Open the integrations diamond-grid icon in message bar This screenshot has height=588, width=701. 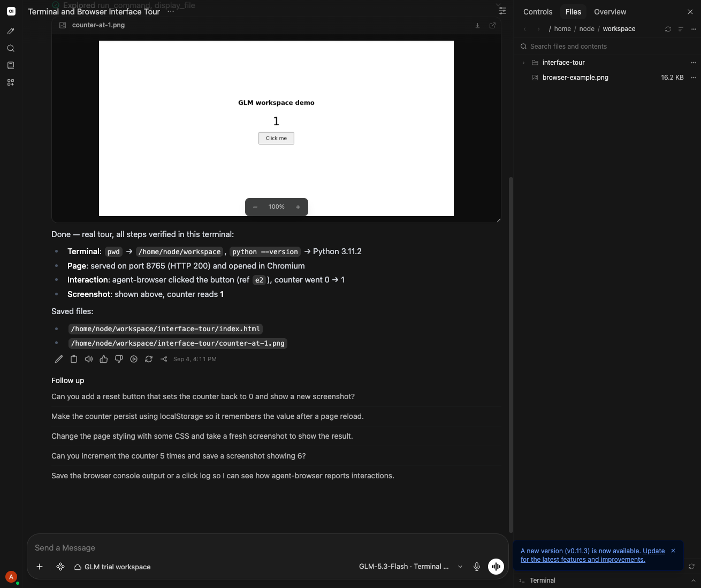coord(60,567)
